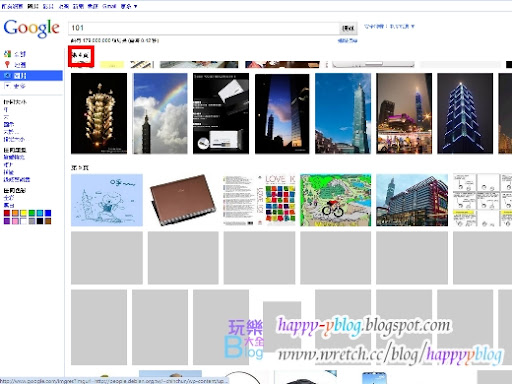Filter by gray color swatch
Image resolution: width=512 pixels, height=384 pixels.
point(32,221)
